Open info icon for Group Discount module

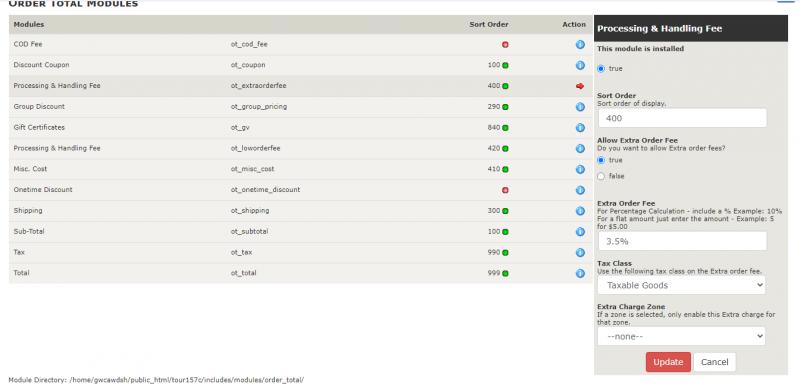tap(580, 107)
